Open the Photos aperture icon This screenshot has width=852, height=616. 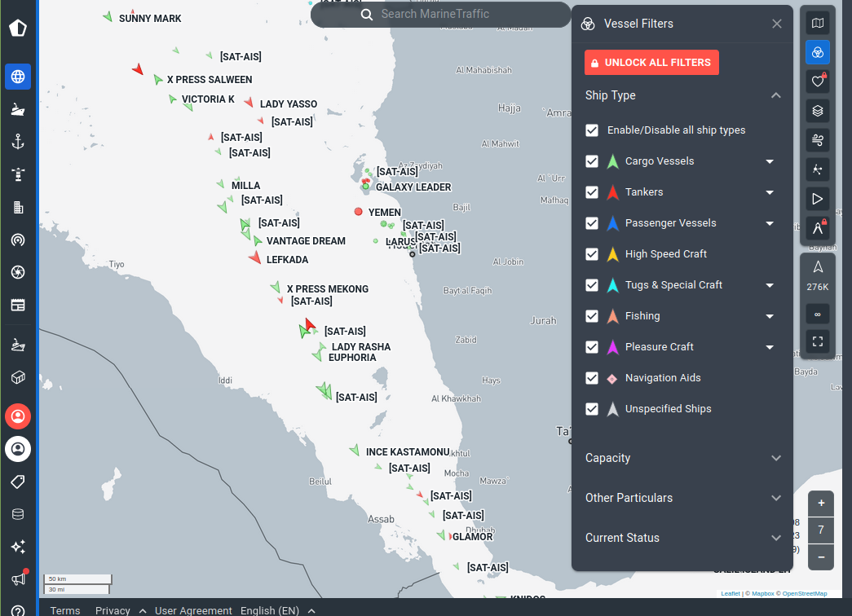tap(18, 272)
